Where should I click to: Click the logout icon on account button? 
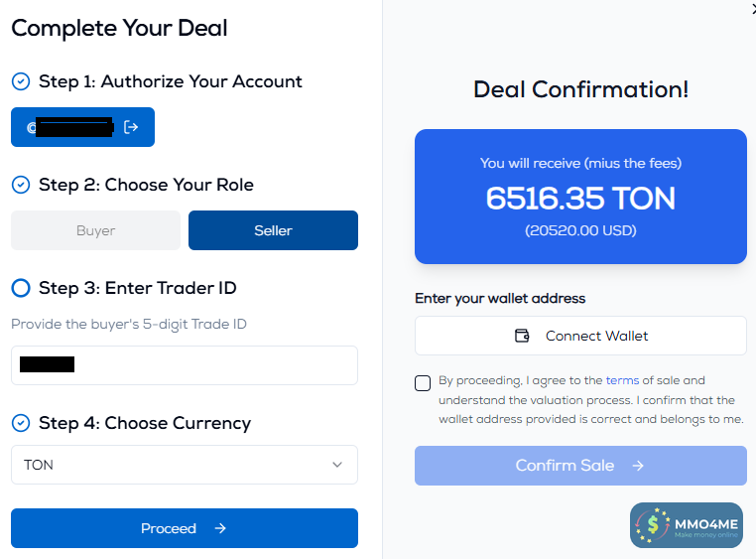click(x=131, y=127)
